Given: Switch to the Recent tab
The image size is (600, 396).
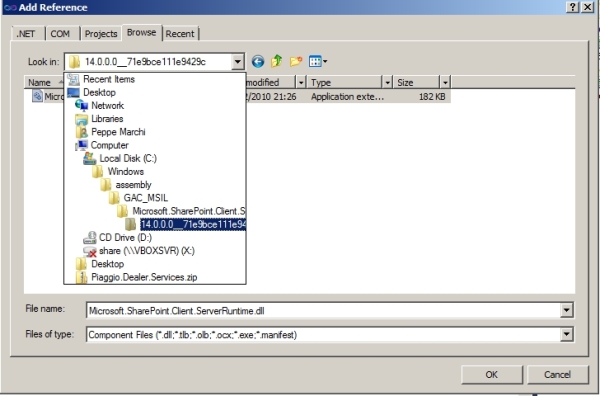Looking at the screenshot, I should 180,34.
